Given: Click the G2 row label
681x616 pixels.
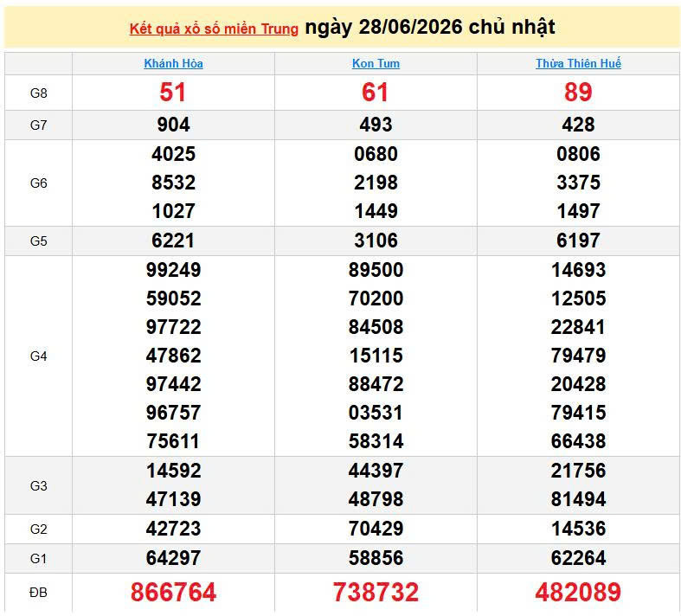Looking at the screenshot, I should [x=39, y=529].
